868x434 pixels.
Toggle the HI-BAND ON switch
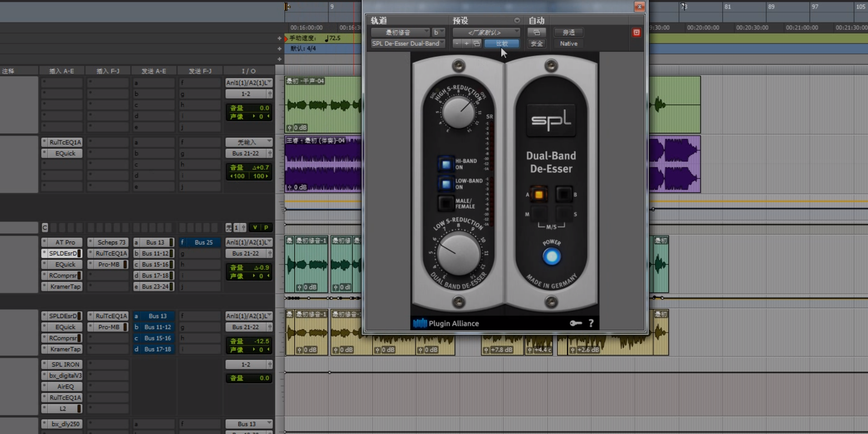[x=446, y=164]
